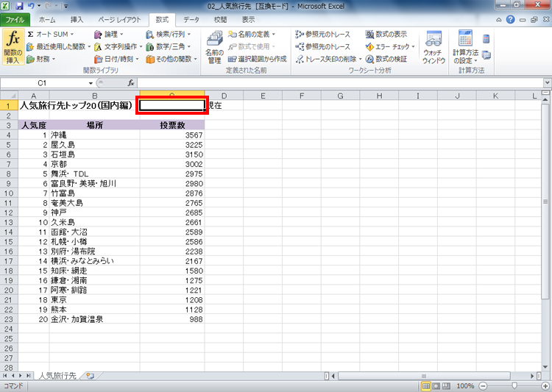The height and width of the screenshot is (392, 552).
Task: Open the Math/Trig (数学/三角) functions dropdown
Action: coord(169,46)
